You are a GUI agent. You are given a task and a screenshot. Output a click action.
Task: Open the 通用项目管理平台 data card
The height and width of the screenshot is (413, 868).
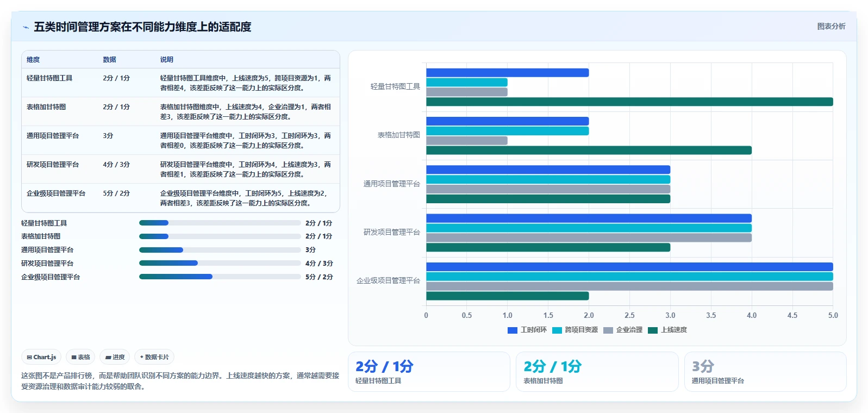pyautogui.click(x=765, y=372)
